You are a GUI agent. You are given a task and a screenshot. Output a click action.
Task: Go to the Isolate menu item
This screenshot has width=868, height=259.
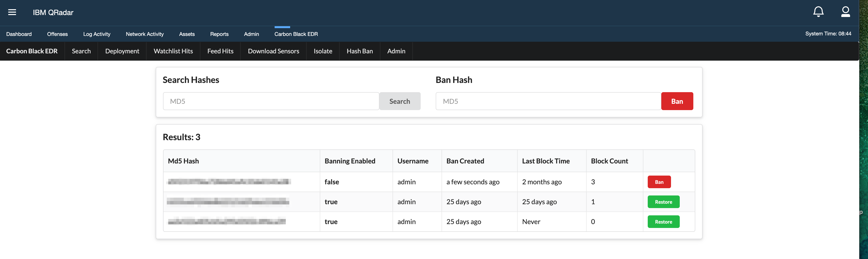click(x=323, y=51)
